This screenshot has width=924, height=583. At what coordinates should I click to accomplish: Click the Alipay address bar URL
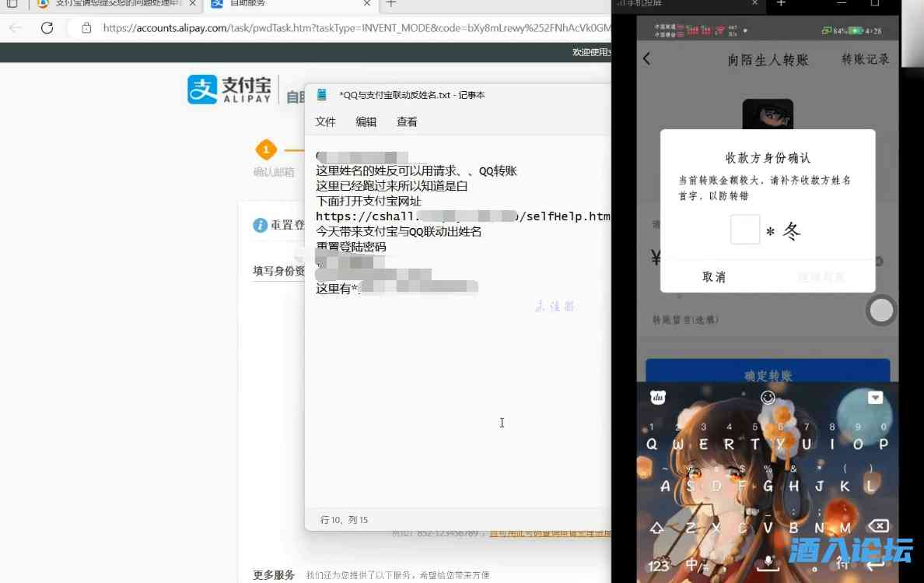pyautogui.click(x=356, y=28)
